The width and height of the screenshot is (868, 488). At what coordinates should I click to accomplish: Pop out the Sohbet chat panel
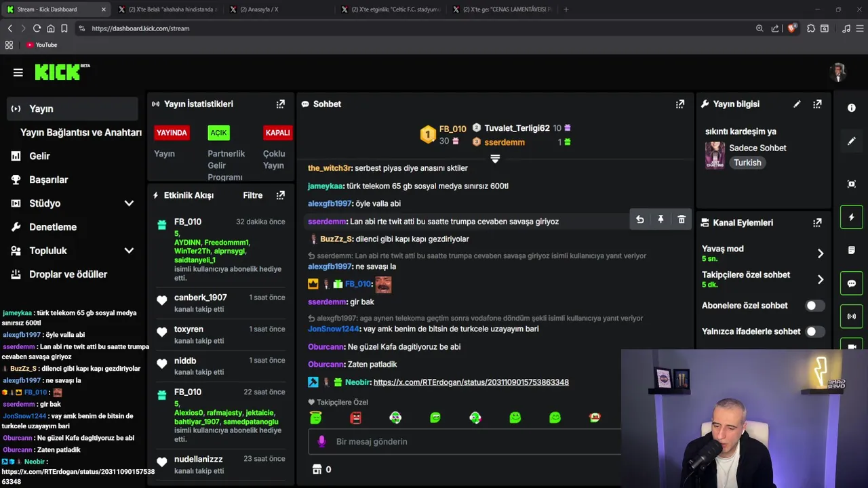[x=679, y=104]
